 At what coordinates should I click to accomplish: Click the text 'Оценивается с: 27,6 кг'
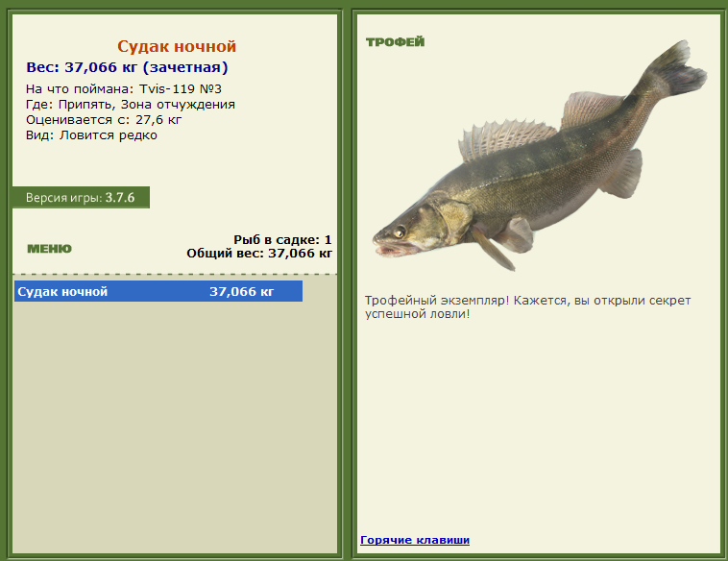[x=104, y=120]
